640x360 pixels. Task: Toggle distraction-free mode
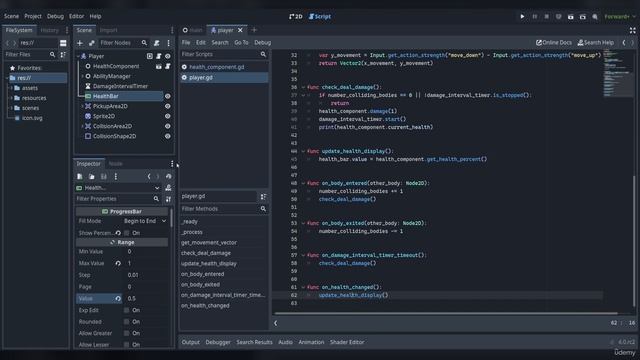click(x=632, y=30)
